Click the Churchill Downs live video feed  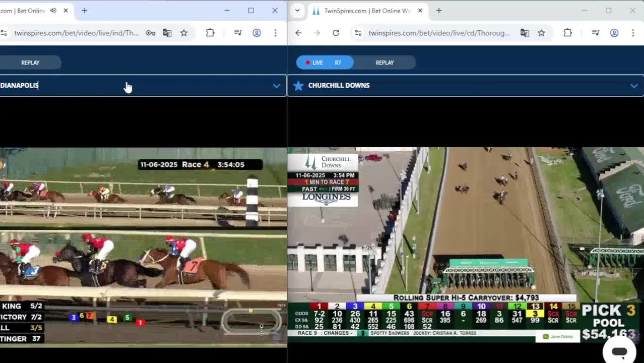click(466, 245)
